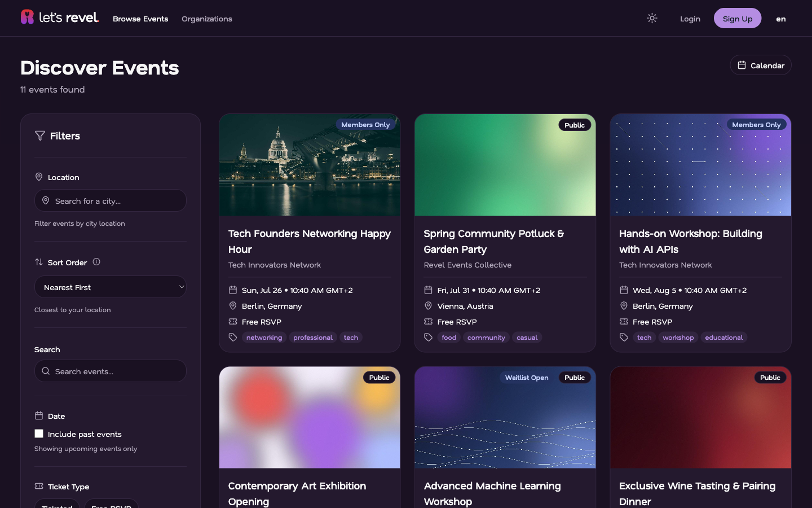The width and height of the screenshot is (812, 508).
Task: Click the Ticket Type ticket icon
Action: (39, 486)
